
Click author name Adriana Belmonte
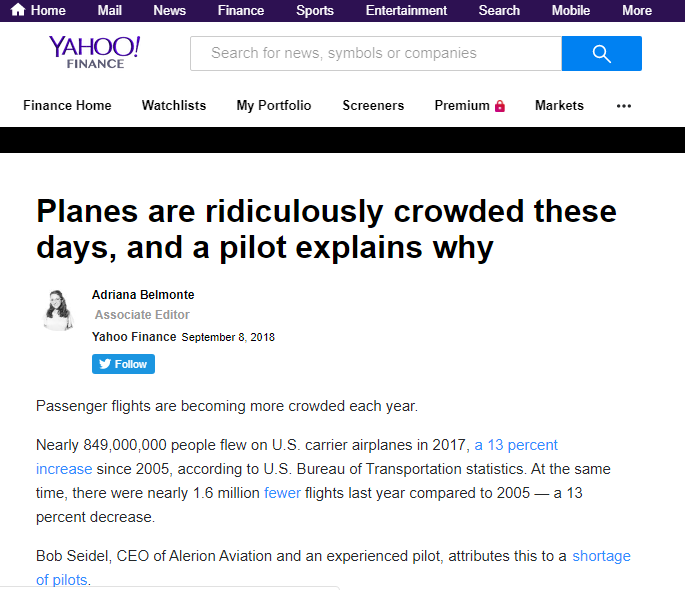click(143, 295)
